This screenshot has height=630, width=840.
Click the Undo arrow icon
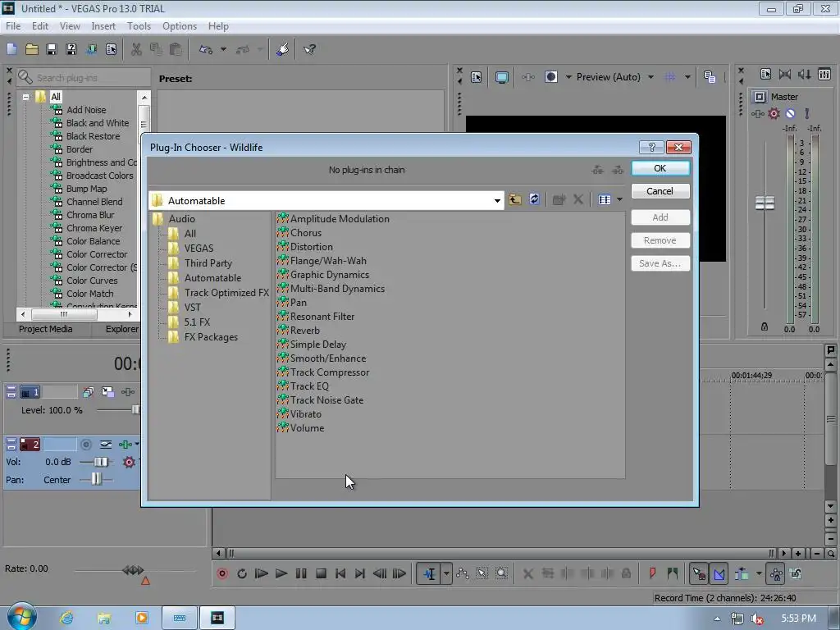click(x=206, y=49)
